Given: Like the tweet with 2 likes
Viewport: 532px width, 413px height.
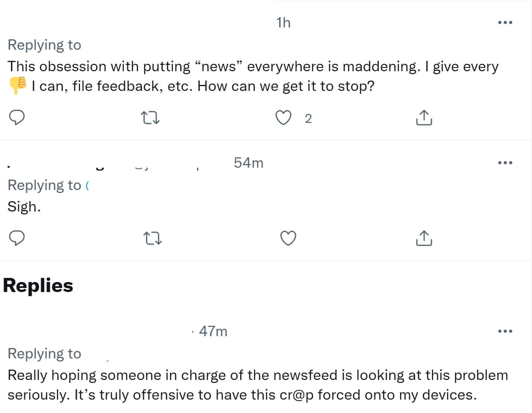Looking at the screenshot, I should 284,118.
